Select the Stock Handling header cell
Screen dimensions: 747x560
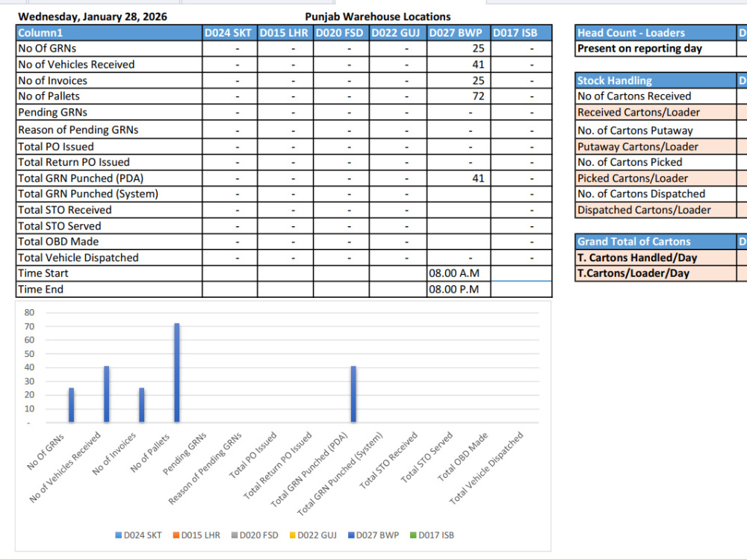click(656, 81)
